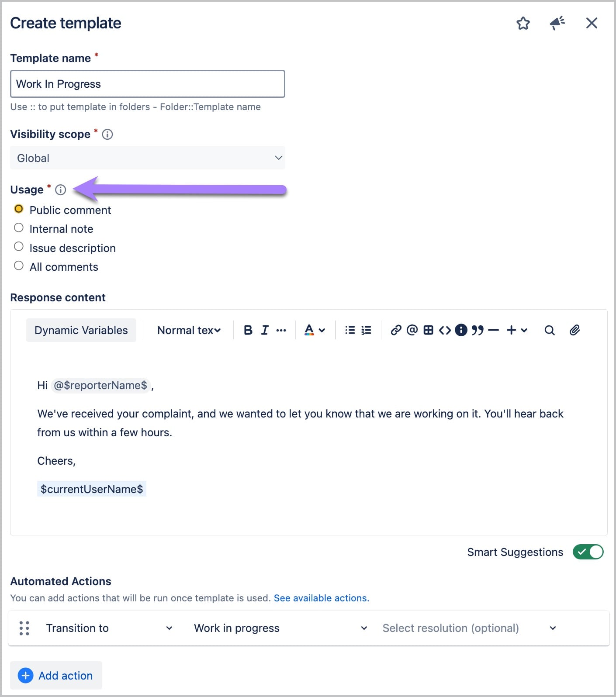Click the star favorite icon

click(x=523, y=23)
